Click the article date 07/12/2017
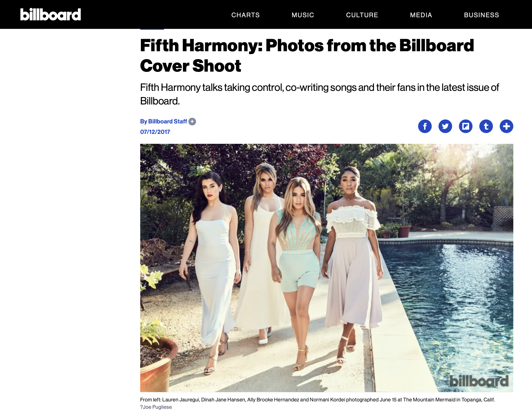This screenshot has height=415, width=532. 155,132
